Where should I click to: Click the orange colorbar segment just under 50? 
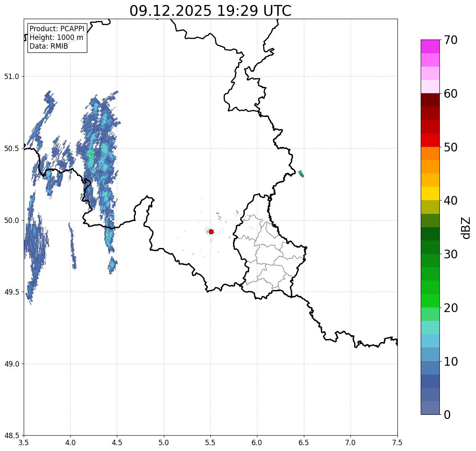pos(430,154)
